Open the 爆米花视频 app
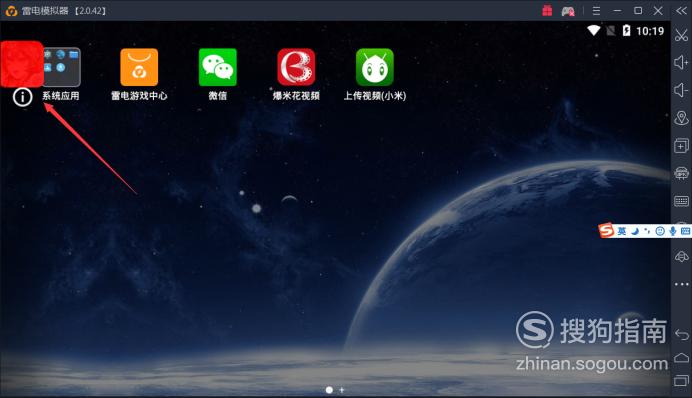This screenshot has height=398, width=692. (296, 67)
